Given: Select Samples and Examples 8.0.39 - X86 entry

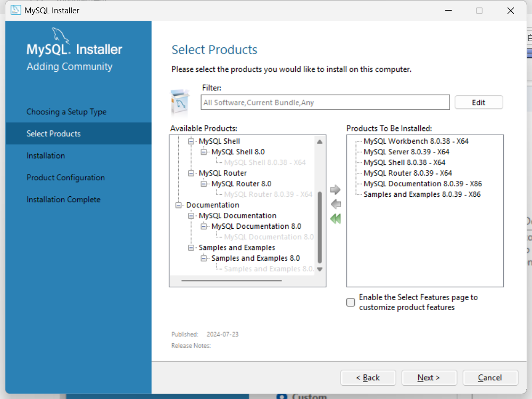Looking at the screenshot, I should [422, 194].
